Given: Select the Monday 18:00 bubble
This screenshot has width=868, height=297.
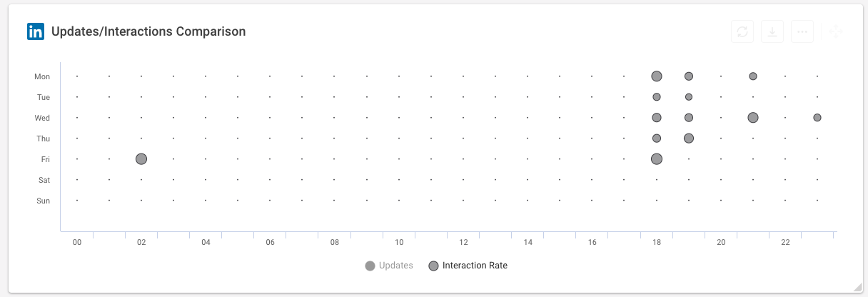Looking at the screenshot, I should 657,76.
